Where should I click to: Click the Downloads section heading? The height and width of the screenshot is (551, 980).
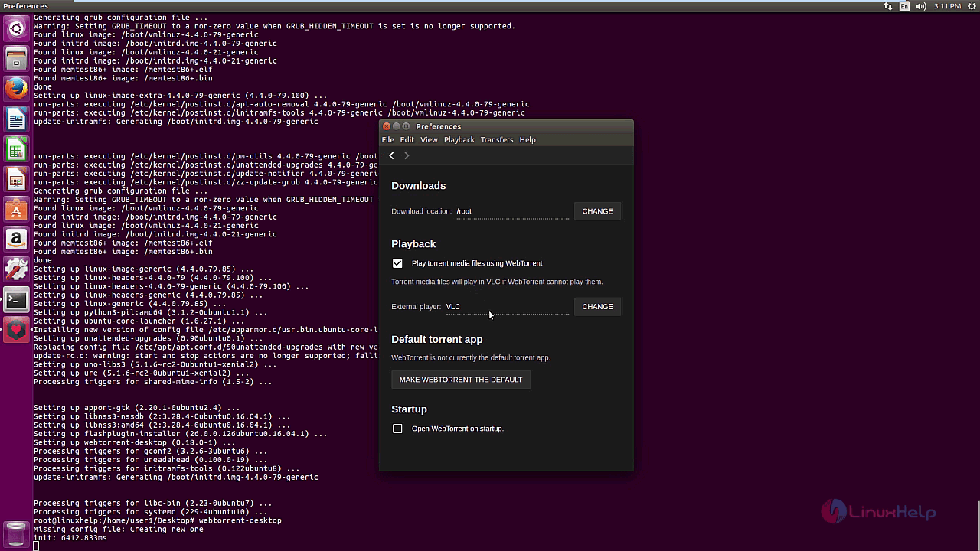pyautogui.click(x=419, y=186)
